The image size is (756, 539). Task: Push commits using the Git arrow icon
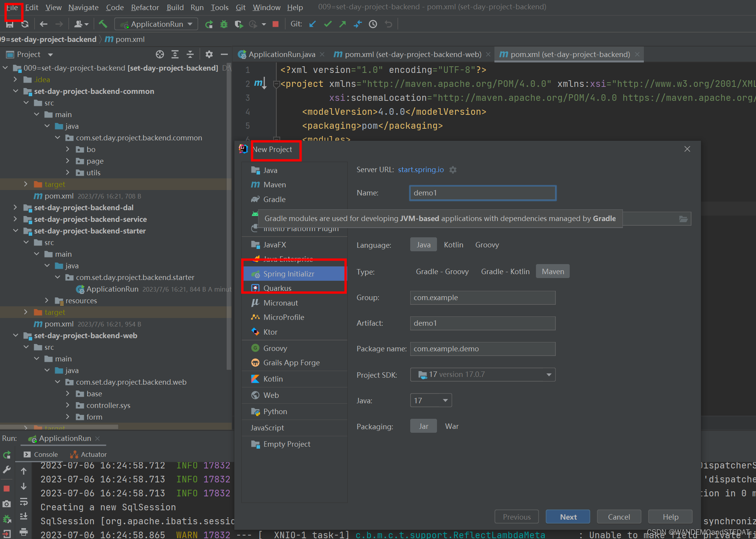342,24
